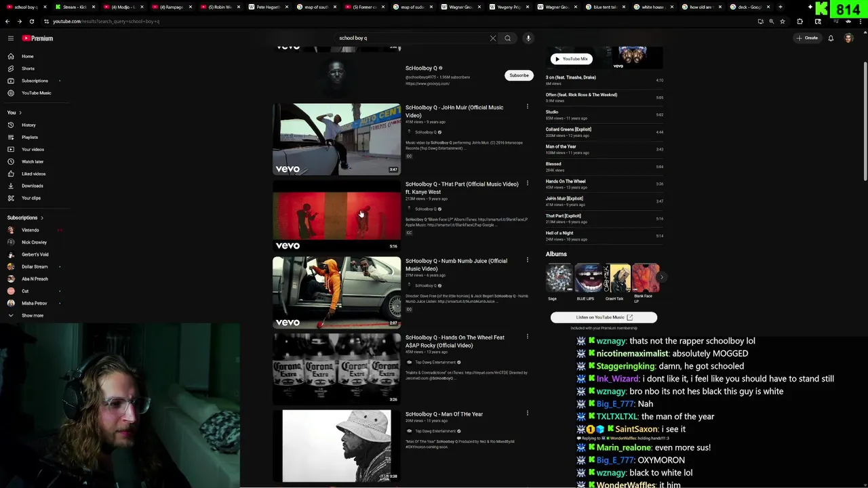Play song Hell of a Night
868x488 pixels.
click(x=604, y=236)
